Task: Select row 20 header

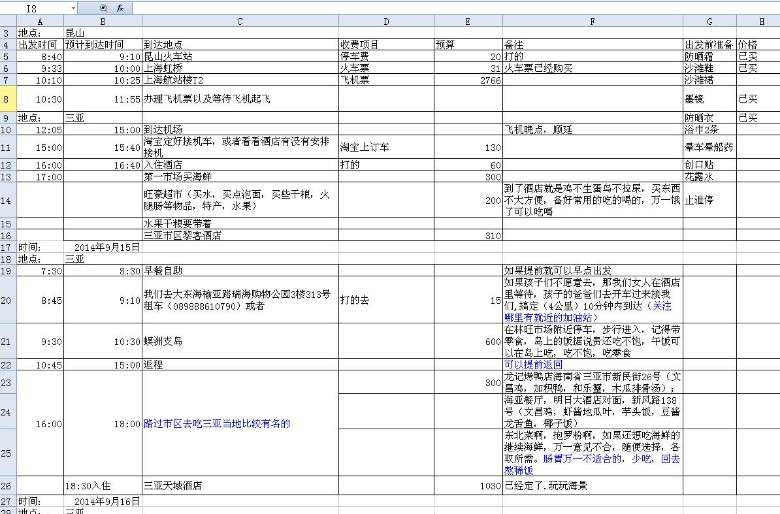Action: point(8,300)
